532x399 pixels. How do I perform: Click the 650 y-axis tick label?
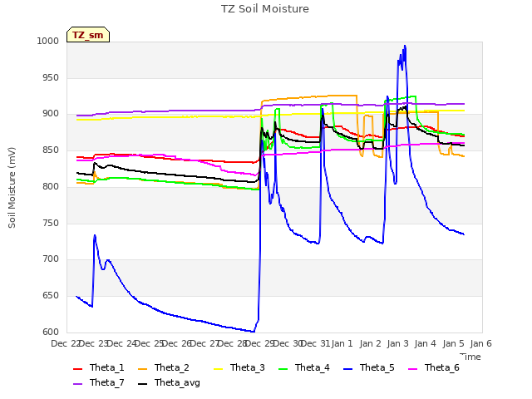pos(51,296)
